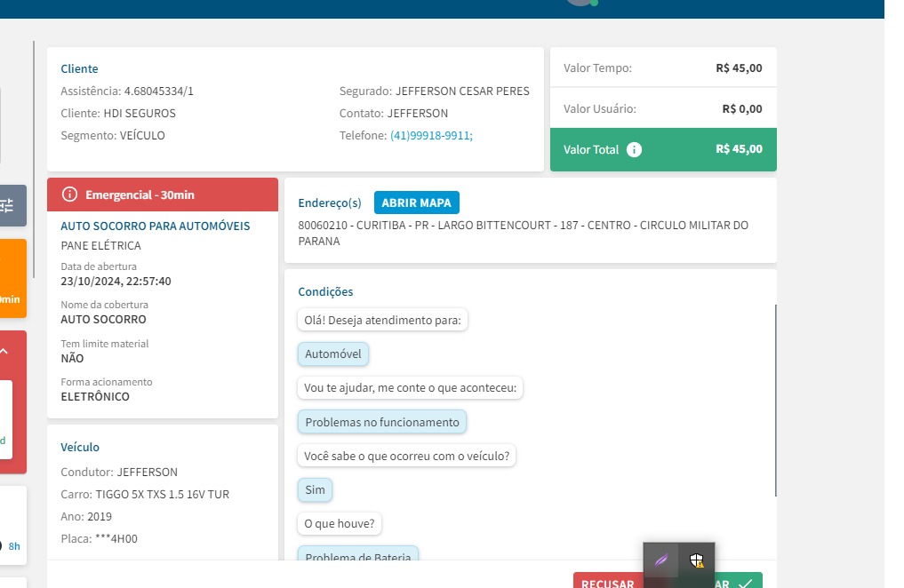Click the Segurado name JEFFERSON CESAR PERES
This screenshot has width=904, height=588.
click(462, 91)
